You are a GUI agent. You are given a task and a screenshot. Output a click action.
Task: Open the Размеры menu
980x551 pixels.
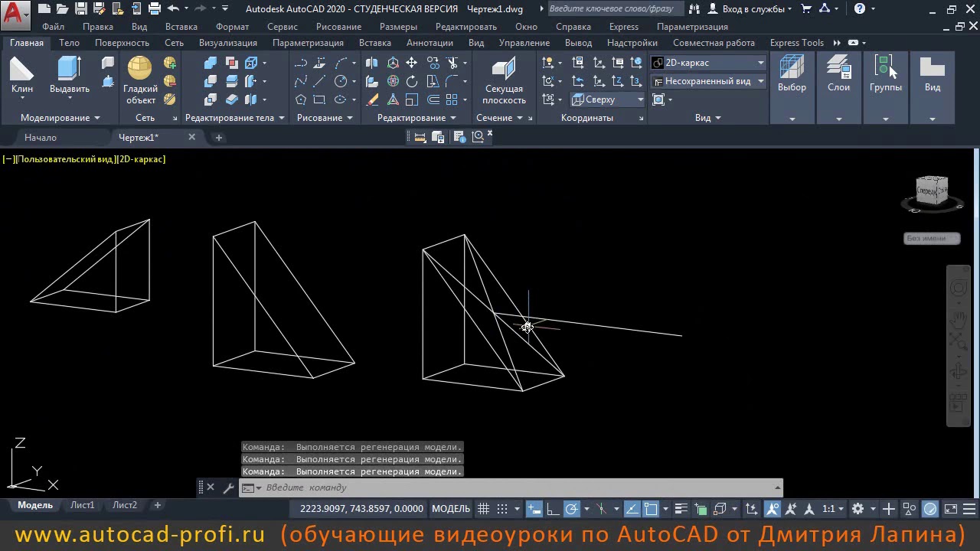398,27
